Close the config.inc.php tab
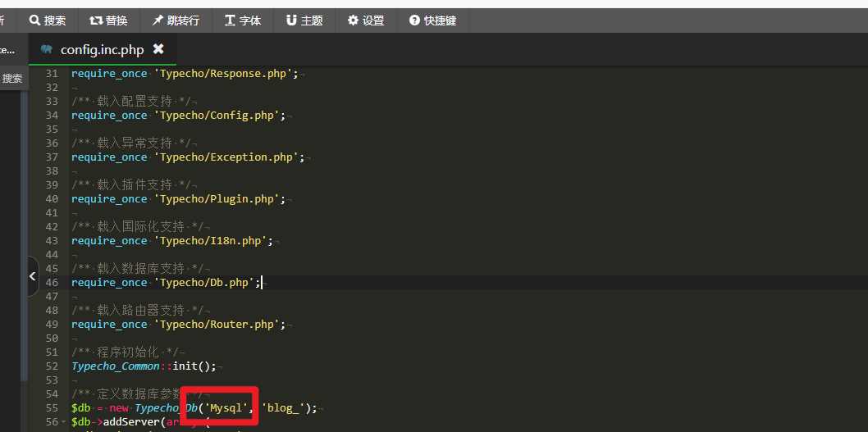 tap(158, 49)
